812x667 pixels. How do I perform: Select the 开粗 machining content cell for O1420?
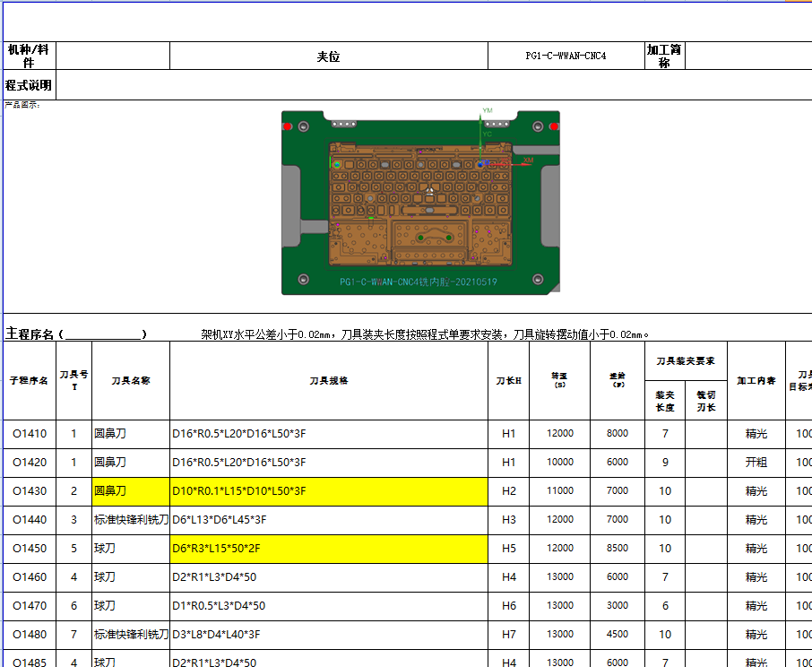[x=756, y=463]
